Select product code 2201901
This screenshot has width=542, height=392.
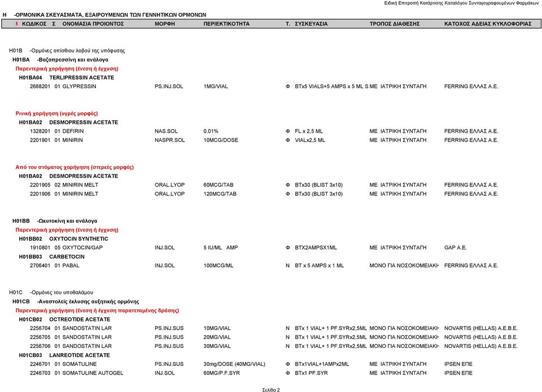coord(40,140)
